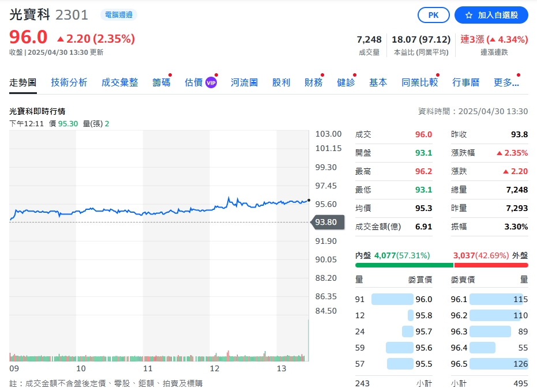The image size is (537, 392).
Task: Open the 同業比較 tab
Action: [419, 82]
